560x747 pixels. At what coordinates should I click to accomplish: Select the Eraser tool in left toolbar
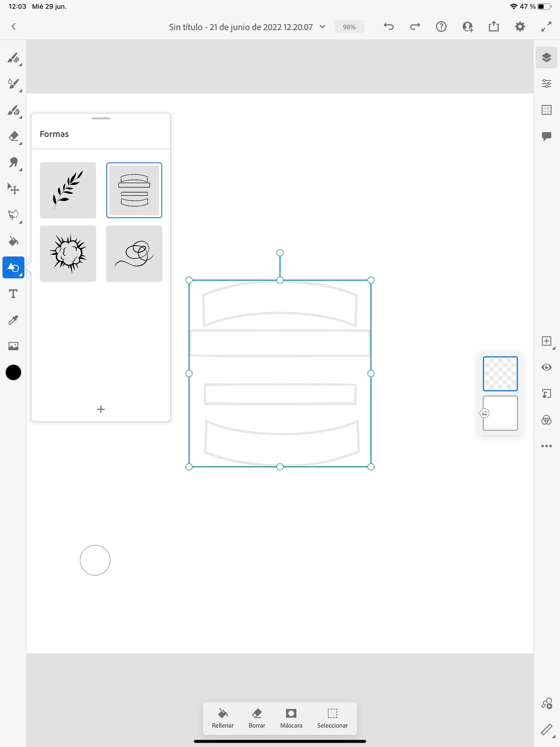(13, 136)
